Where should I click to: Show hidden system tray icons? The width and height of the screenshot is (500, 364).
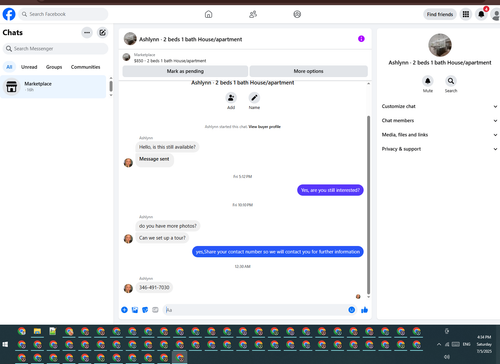click(x=439, y=344)
